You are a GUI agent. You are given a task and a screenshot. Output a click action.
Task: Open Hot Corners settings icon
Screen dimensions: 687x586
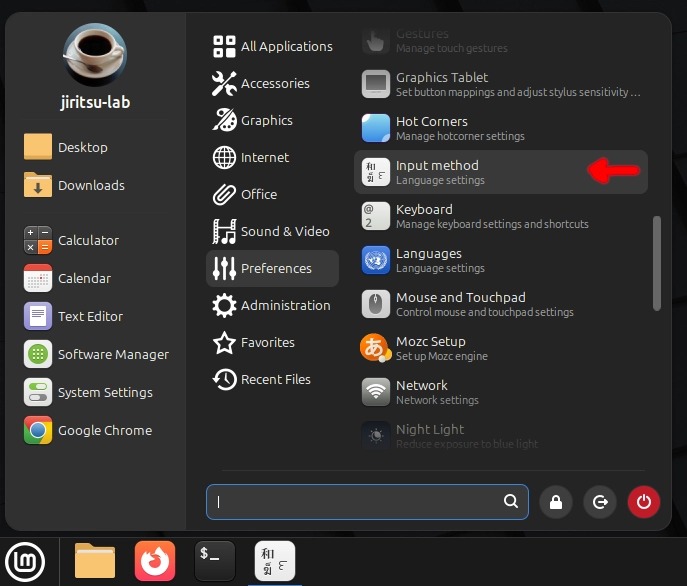click(375, 128)
